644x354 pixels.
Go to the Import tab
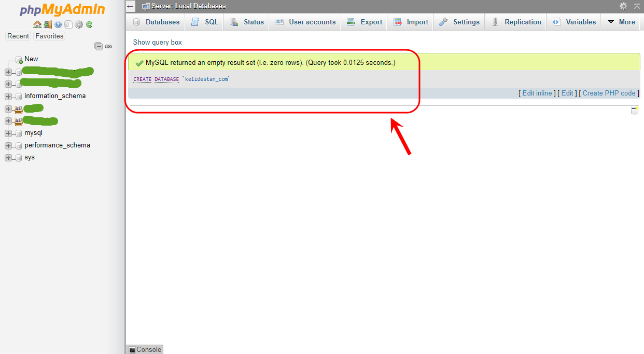[411, 22]
